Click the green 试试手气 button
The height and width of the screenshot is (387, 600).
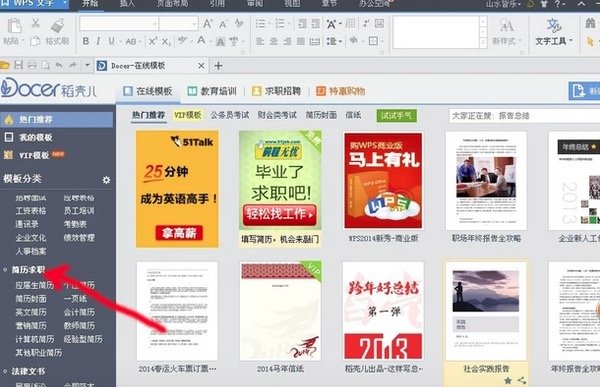(x=396, y=115)
